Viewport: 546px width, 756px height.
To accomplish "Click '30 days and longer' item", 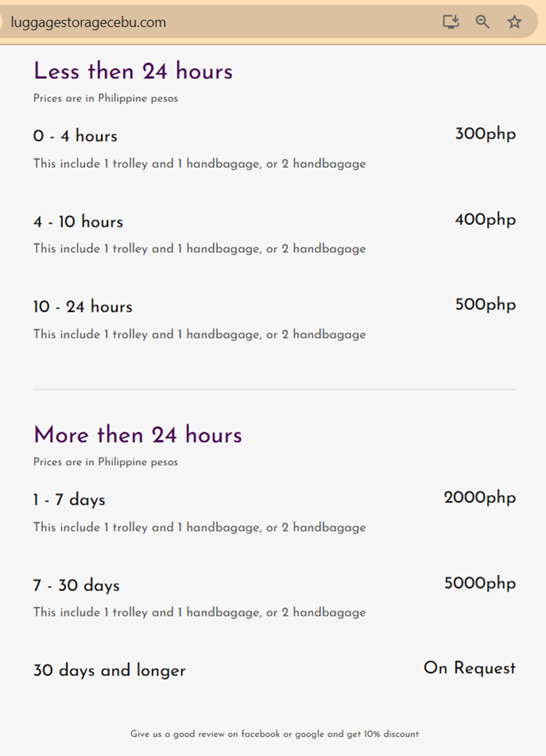I will (x=109, y=670).
